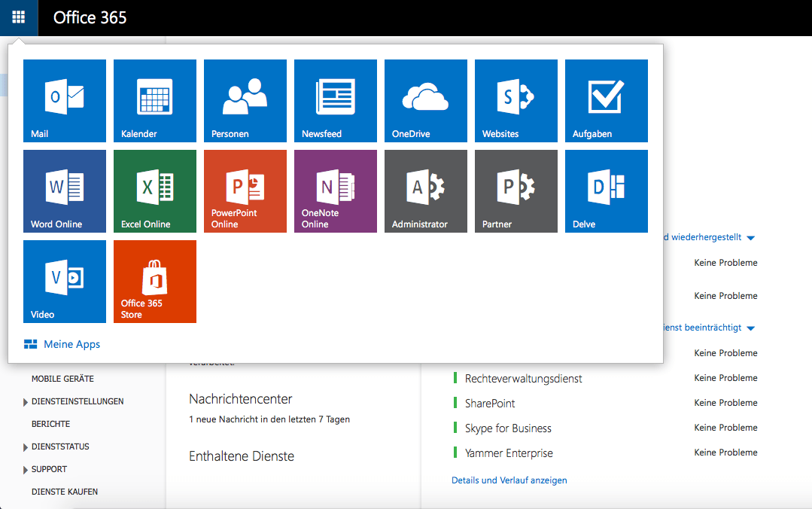This screenshot has width=812, height=509.
Task: Launch OneNote Online tile
Action: click(336, 191)
